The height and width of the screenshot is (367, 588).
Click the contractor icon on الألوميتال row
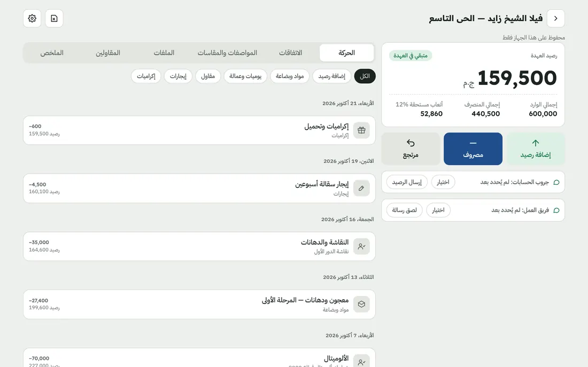(x=361, y=361)
